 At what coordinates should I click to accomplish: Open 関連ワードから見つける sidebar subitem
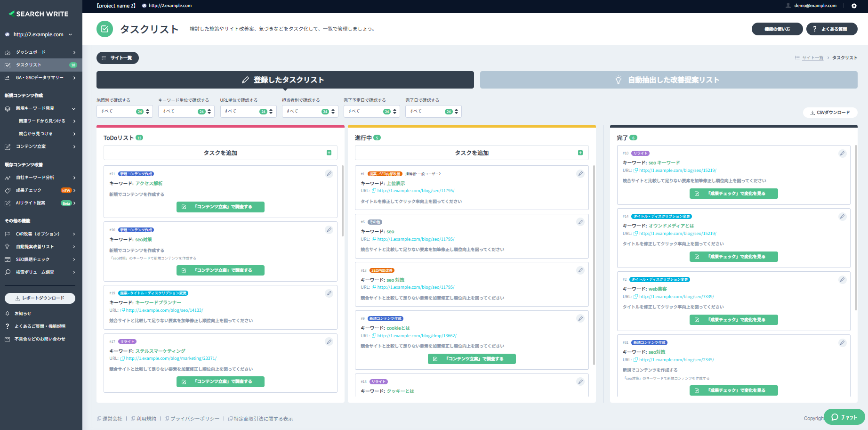41,121
